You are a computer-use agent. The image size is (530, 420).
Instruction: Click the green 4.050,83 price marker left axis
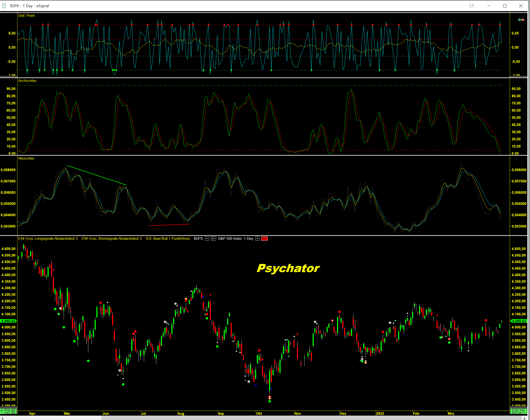(x=8, y=321)
